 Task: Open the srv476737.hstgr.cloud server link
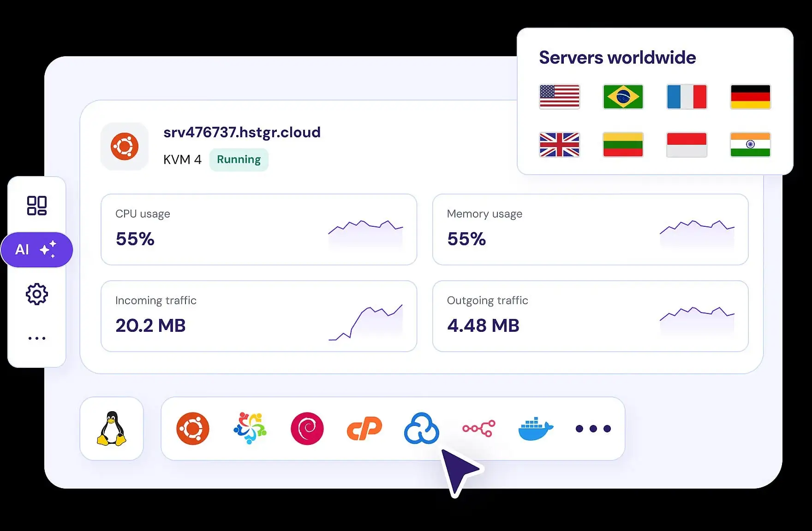[x=242, y=132]
